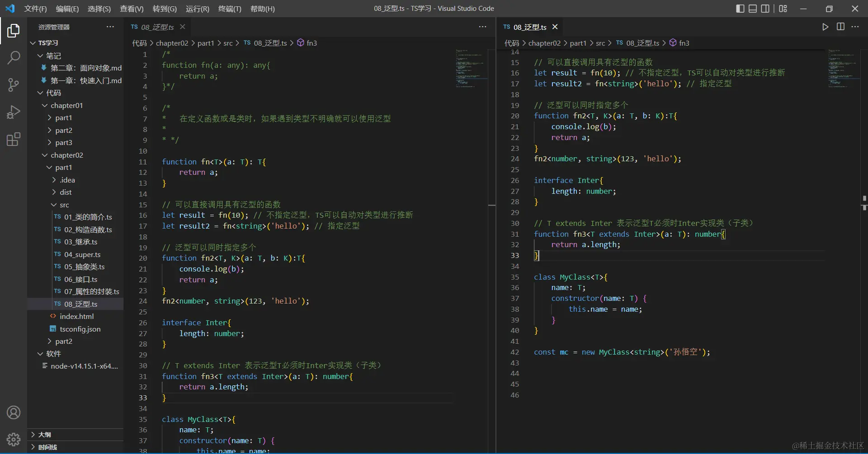Open the 运行(R) menu
868x454 pixels.
tap(198, 9)
